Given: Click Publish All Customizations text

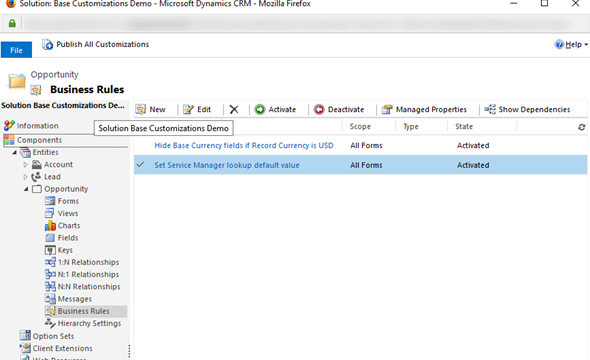Looking at the screenshot, I should pos(103,44).
